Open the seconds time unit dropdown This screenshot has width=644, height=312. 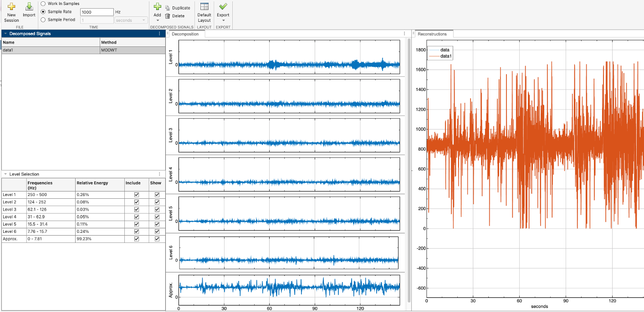click(131, 20)
